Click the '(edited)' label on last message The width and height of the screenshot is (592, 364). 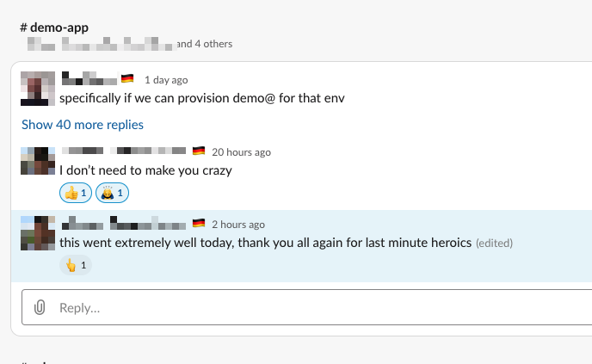pyautogui.click(x=494, y=243)
